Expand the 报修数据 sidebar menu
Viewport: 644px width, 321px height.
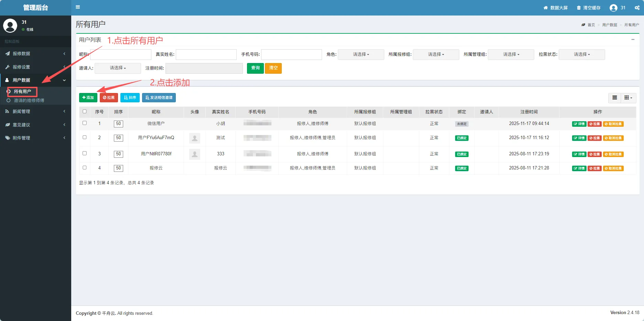(x=35, y=54)
